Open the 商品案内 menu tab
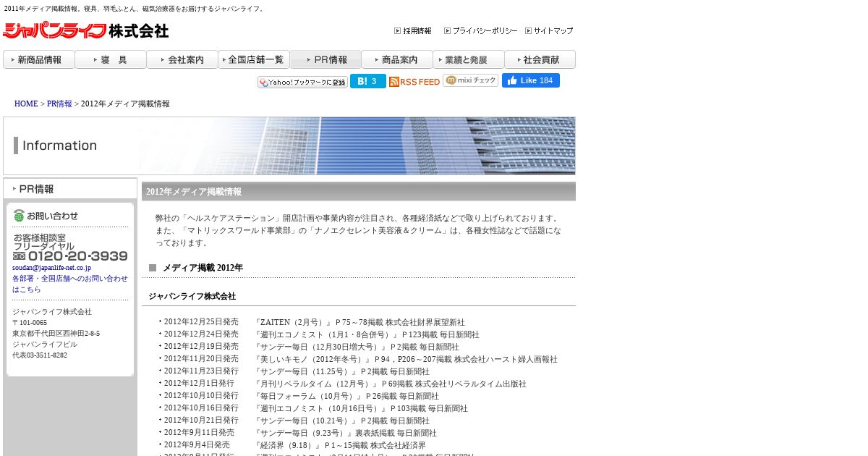The height and width of the screenshot is (456, 868). tap(396, 59)
